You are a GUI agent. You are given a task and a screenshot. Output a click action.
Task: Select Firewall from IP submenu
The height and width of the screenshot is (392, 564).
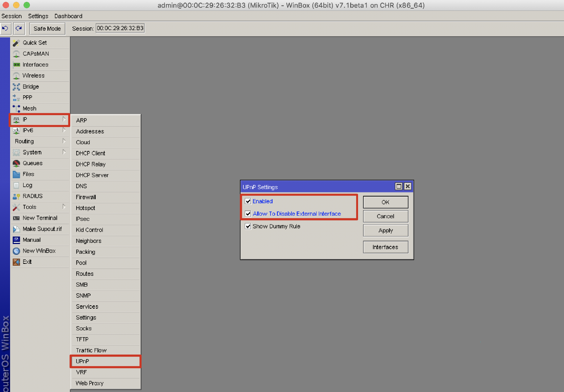[105, 197]
